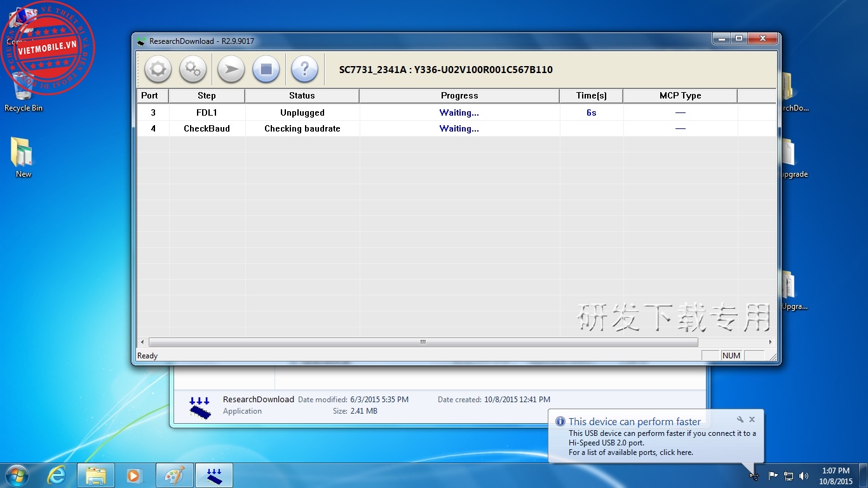The image size is (868, 488).
Task: Open the help question-mark icon
Action: pos(304,69)
